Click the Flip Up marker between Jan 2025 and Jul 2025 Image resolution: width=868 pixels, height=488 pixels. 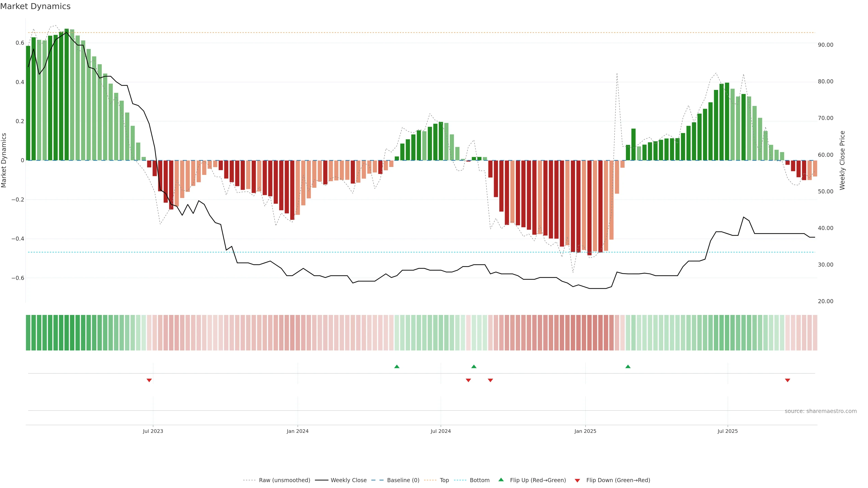(628, 366)
